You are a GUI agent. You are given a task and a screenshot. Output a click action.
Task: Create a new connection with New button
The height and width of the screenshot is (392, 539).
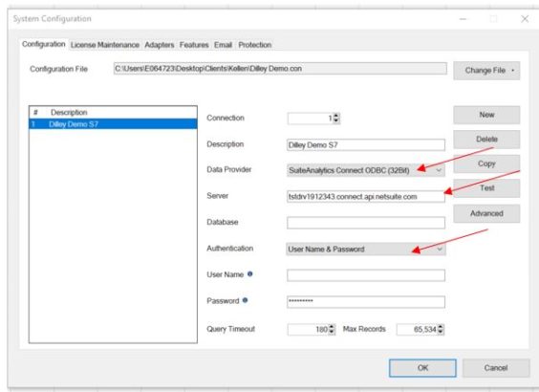tap(486, 115)
